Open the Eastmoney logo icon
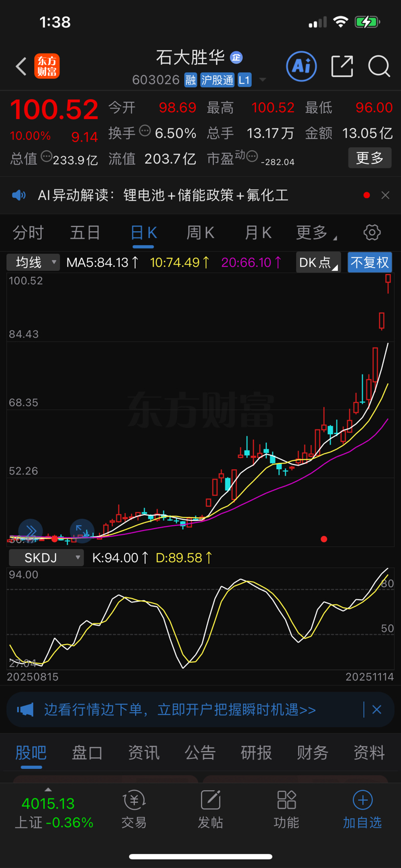 pos(47,66)
